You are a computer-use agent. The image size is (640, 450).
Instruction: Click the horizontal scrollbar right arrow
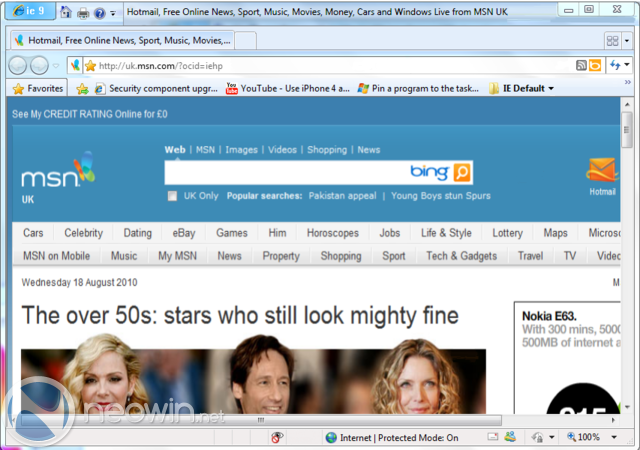[x=613, y=420]
